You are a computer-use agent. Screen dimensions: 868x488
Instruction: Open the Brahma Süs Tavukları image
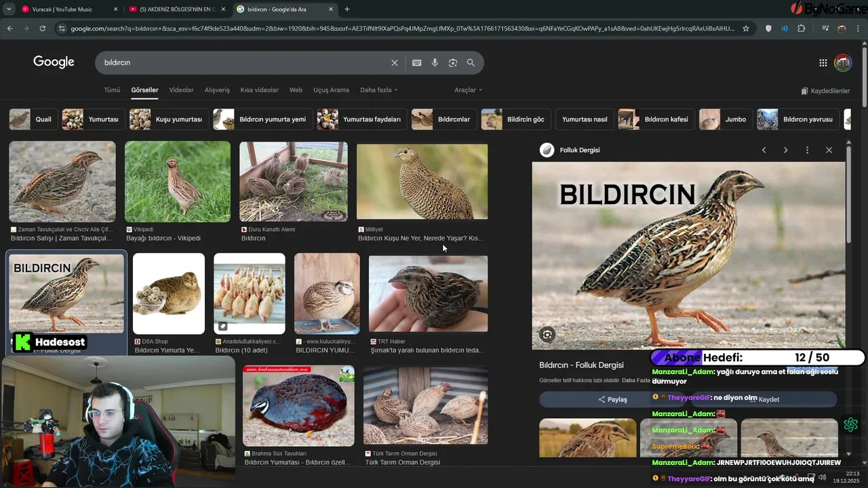(299, 405)
